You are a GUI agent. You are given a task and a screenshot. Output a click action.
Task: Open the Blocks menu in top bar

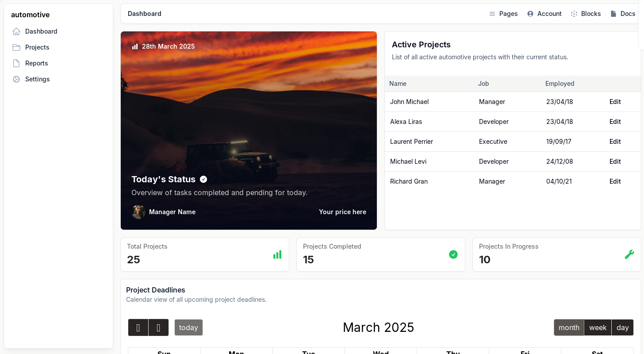coord(586,14)
